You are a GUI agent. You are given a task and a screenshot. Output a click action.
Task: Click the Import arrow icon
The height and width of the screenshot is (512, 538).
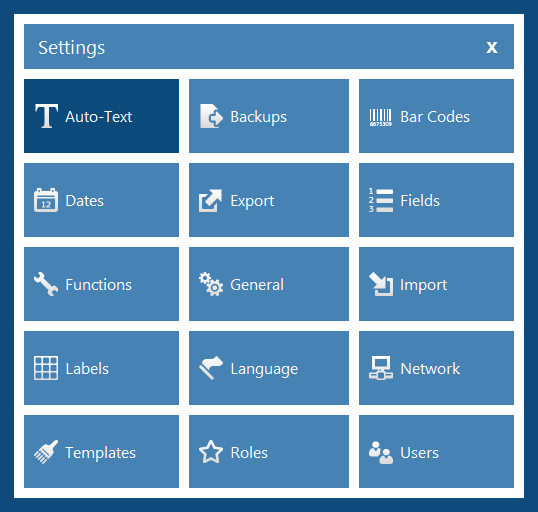[381, 284]
